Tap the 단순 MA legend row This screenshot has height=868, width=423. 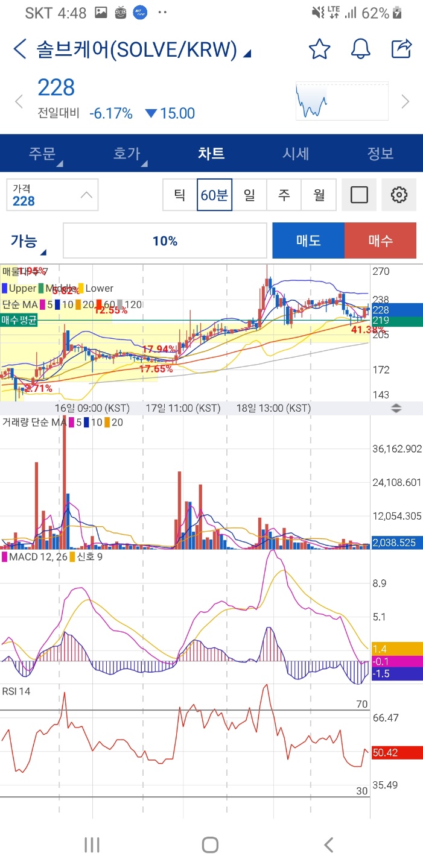pyautogui.click(x=72, y=305)
